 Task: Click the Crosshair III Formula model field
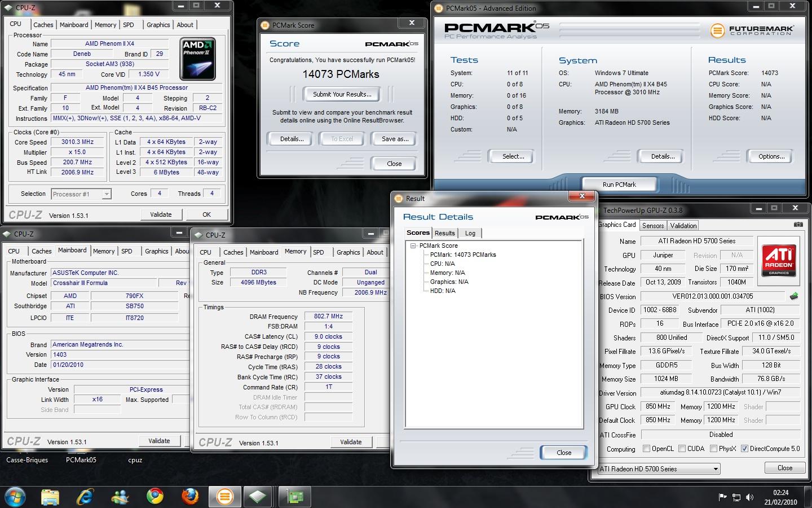pyautogui.click(x=104, y=283)
